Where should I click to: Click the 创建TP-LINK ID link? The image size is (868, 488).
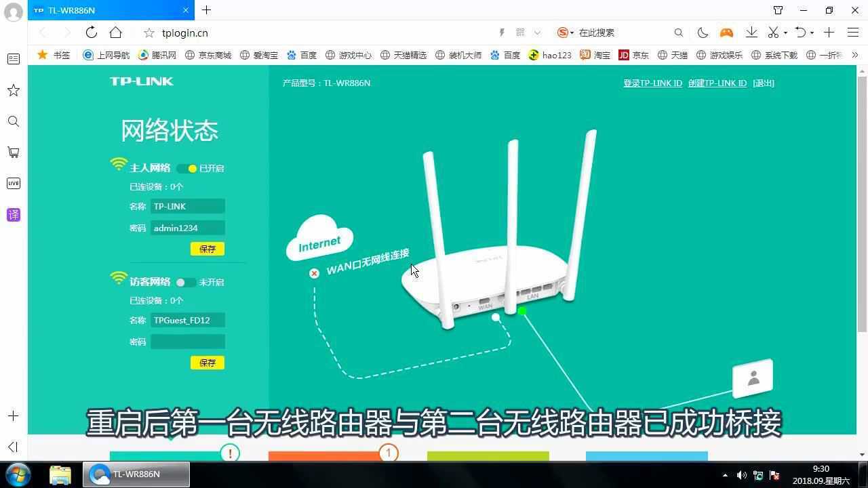(717, 83)
